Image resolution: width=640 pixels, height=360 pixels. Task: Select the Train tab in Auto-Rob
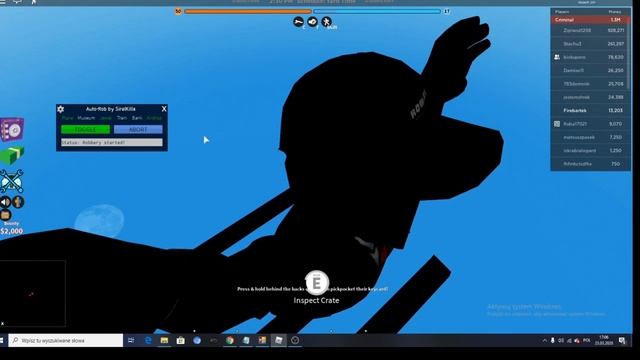pos(122,118)
